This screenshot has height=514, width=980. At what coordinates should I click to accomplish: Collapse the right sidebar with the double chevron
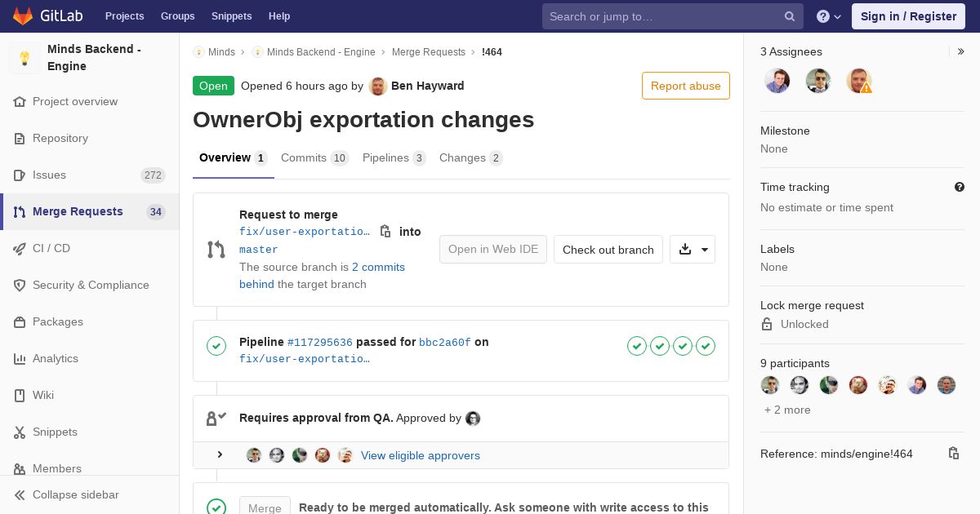pyautogui.click(x=961, y=51)
